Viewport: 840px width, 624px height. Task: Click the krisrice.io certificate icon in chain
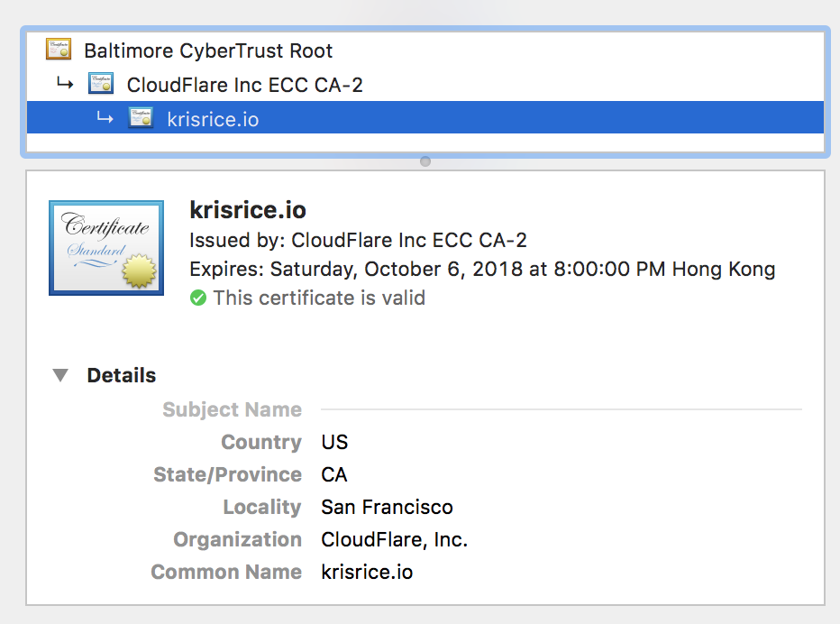coord(141,117)
